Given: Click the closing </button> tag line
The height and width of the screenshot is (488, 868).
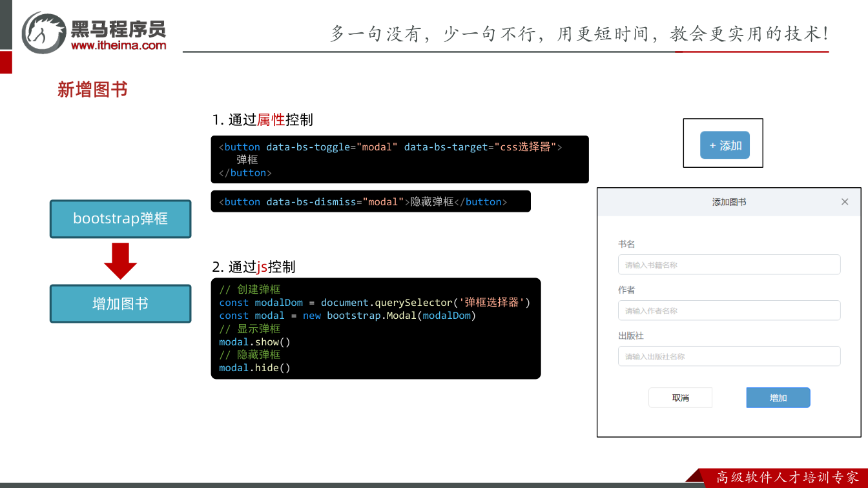Looking at the screenshot, I should 245,173.
